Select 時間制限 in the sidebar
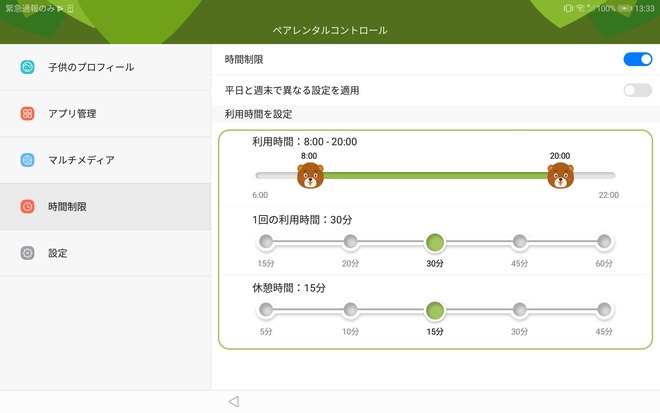Viewport: 660px width, 413px height. 105,206
